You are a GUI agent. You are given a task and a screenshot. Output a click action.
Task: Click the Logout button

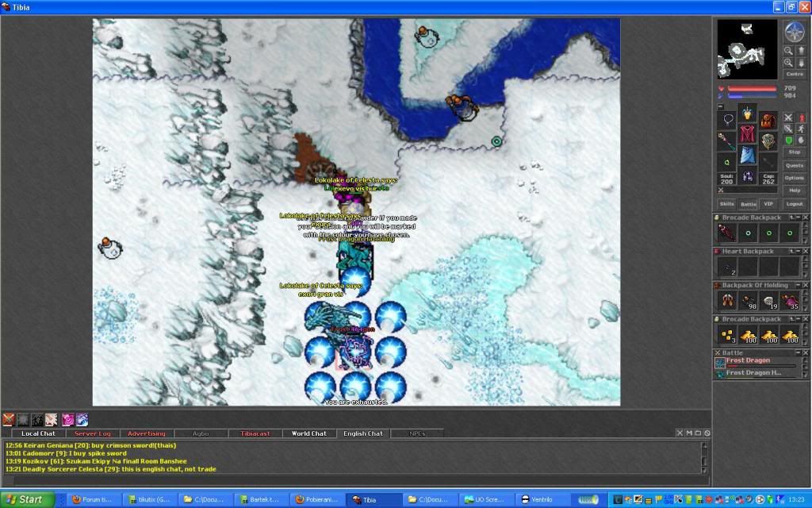[x=795, y=204]
